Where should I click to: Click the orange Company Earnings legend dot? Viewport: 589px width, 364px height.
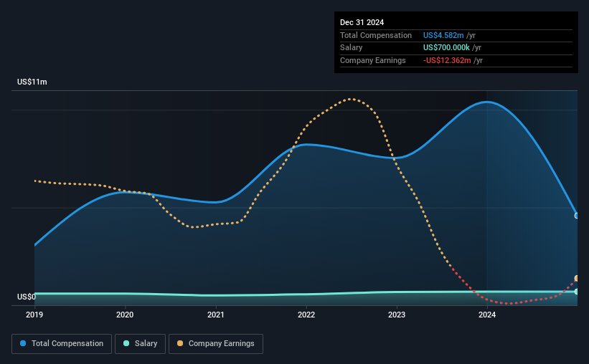(180, 343)
